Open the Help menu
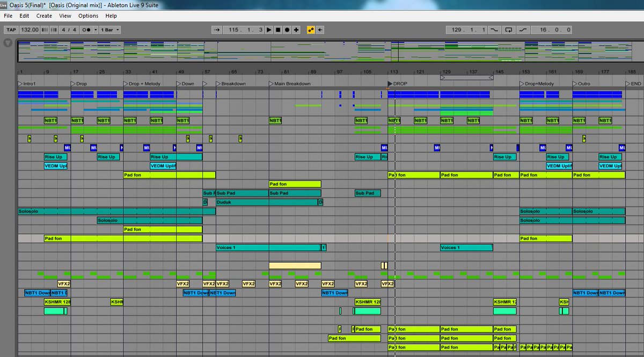The height and width of the screenshot is (357, 644). coord(111,16)
